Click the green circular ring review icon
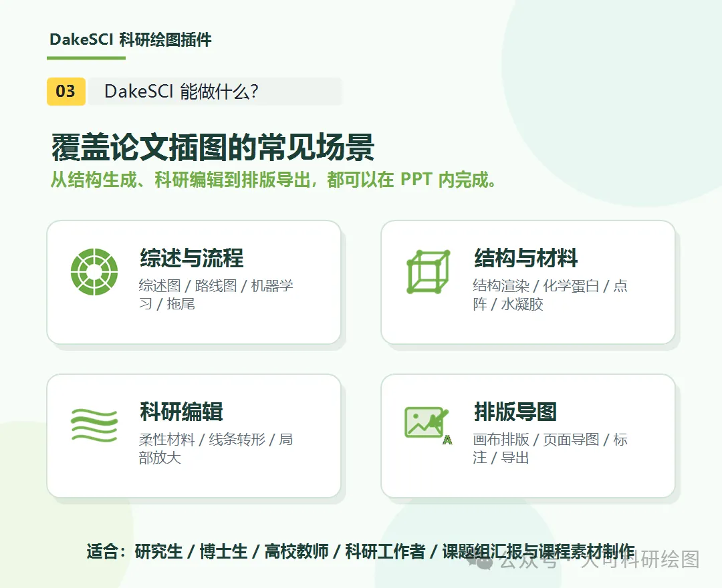Viewport: 722px width, 588px height. (x=94, y=272)
